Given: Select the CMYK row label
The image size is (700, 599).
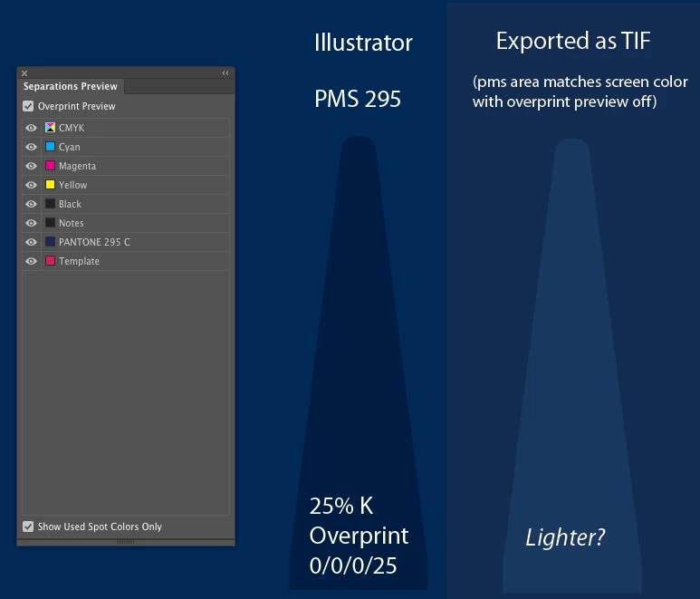Looking at the screenshot, I should tap(72, 128).
